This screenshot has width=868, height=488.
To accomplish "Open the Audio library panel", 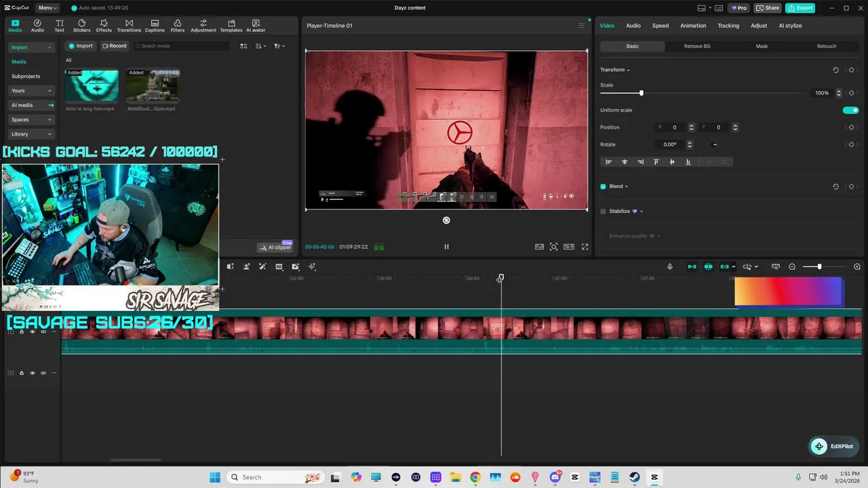I will tap(37, 26).
